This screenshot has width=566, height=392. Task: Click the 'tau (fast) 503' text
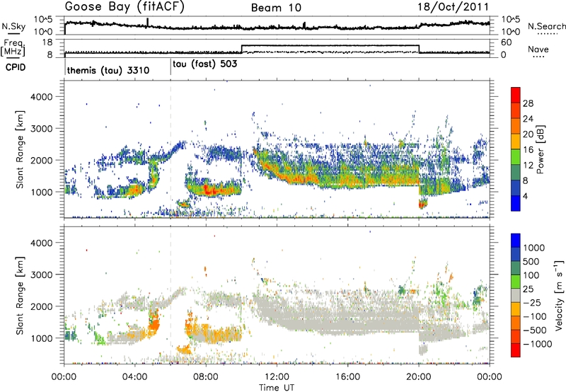205,64
